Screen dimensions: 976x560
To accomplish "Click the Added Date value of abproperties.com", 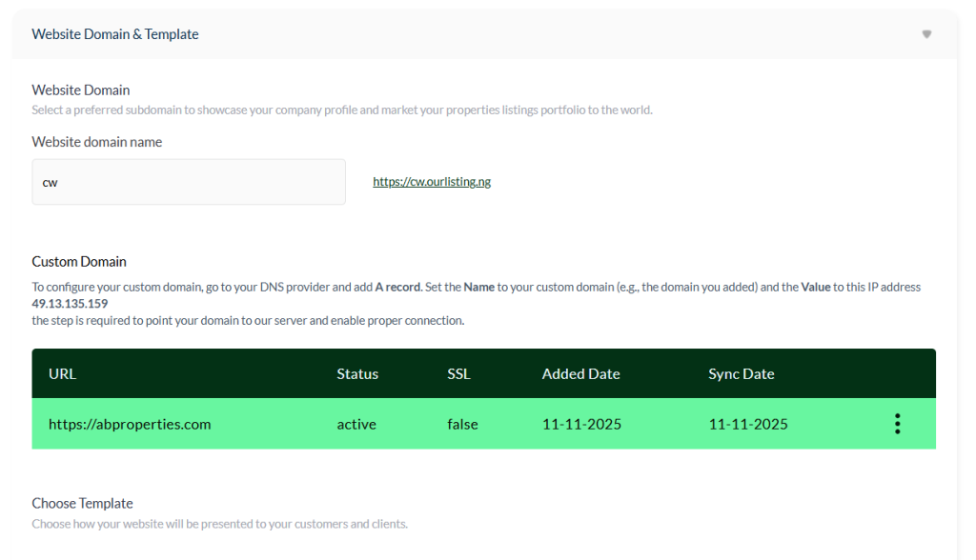I will [x=581, y=424].
